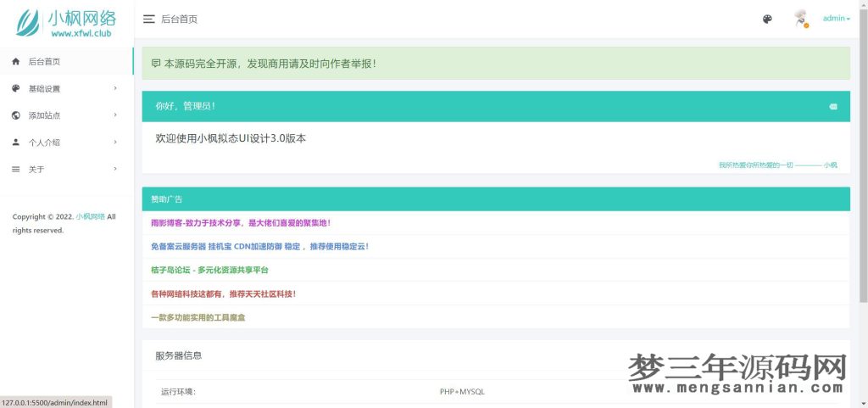Toggle the sidebar hamburger menu icon
868x408 pixels.
coord(148,20)
